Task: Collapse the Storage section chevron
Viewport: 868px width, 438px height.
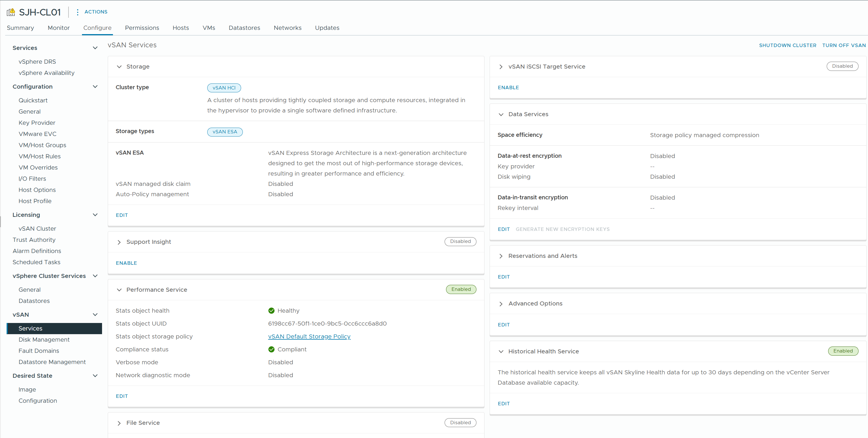Action: (119, 67)
